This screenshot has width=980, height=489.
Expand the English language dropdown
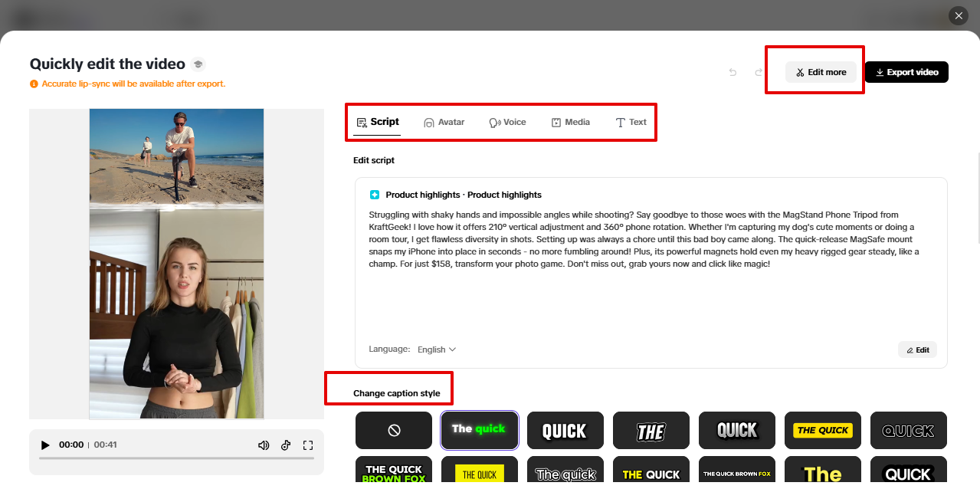tap(437, 350)
